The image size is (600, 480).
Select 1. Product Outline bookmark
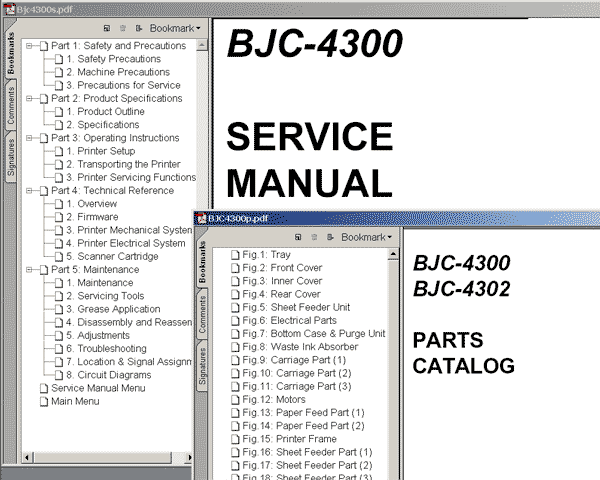pos(105,111)
